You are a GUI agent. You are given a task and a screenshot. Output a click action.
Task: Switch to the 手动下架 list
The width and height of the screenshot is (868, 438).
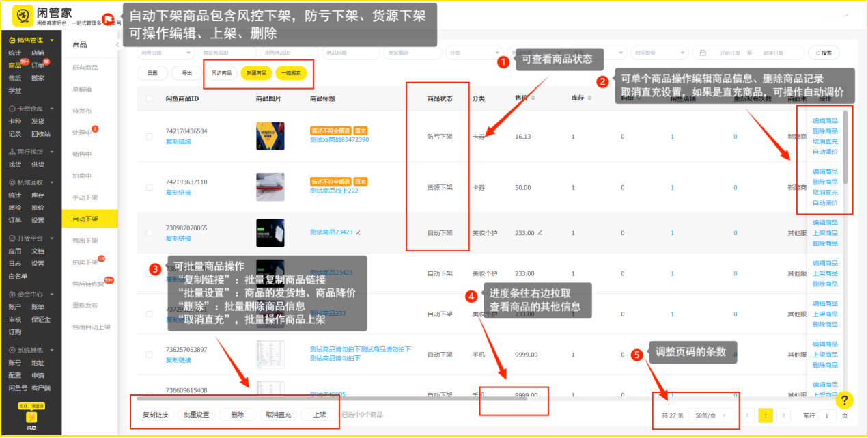pyautogui.click(x=85, y=197)
